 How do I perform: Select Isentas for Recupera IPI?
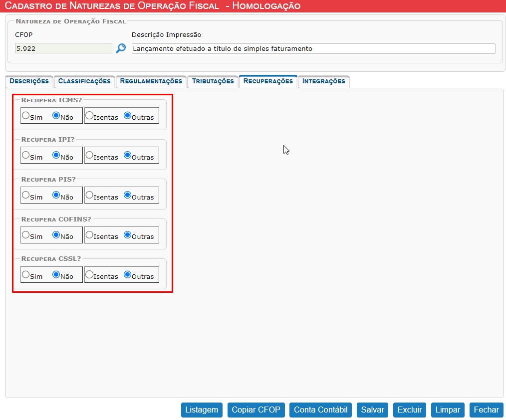(x=89, y=155)
